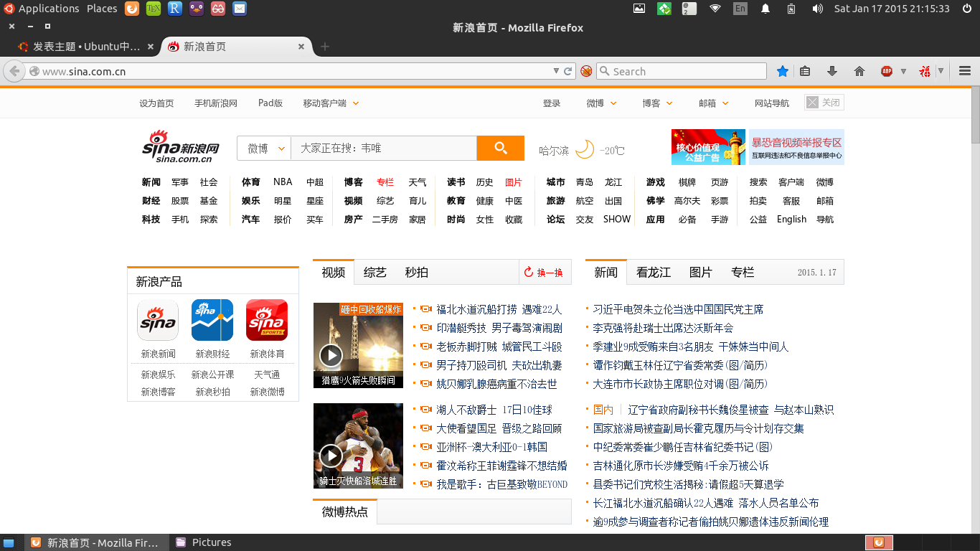Viewport: 980px width, 551px height.
Task: Open the 微博热点 section tab
Action: 345,512
